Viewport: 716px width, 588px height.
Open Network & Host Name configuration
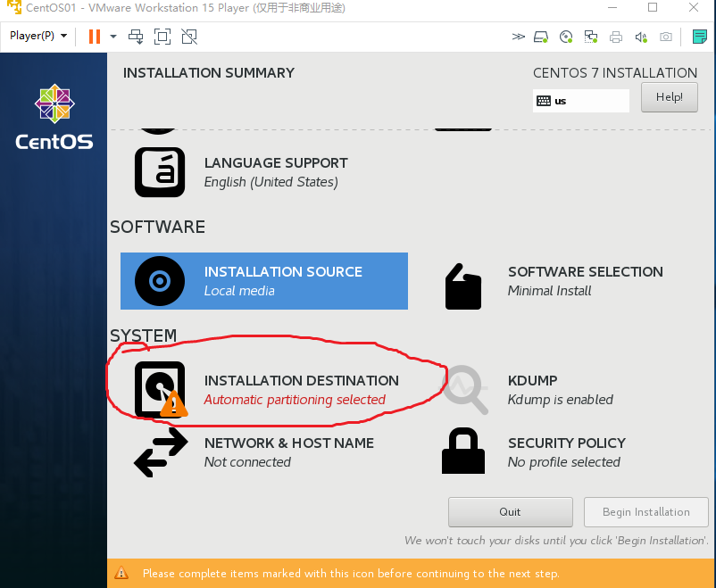[287, 451]
